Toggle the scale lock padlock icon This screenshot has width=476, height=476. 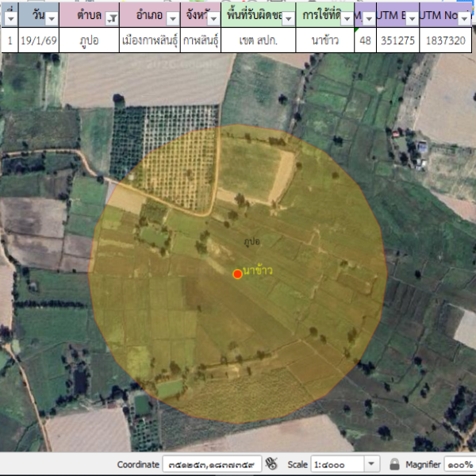pyautogui.click(x=394, y=463)
